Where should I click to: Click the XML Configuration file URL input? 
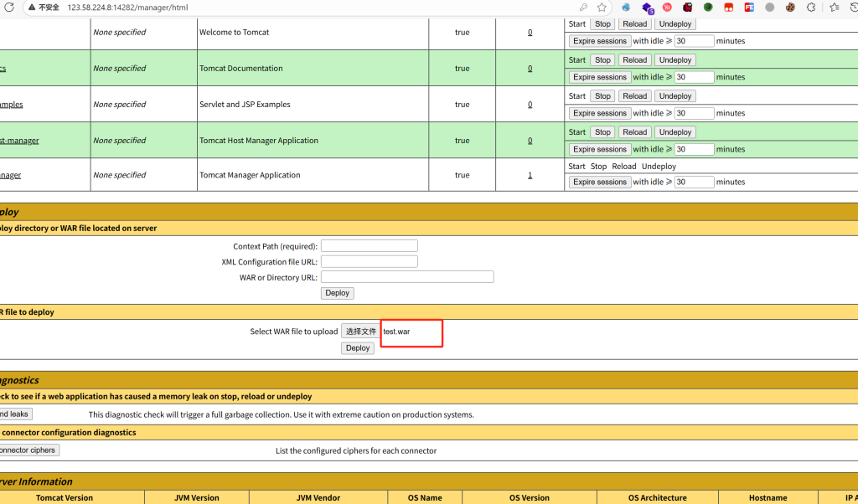pos(370,262)
